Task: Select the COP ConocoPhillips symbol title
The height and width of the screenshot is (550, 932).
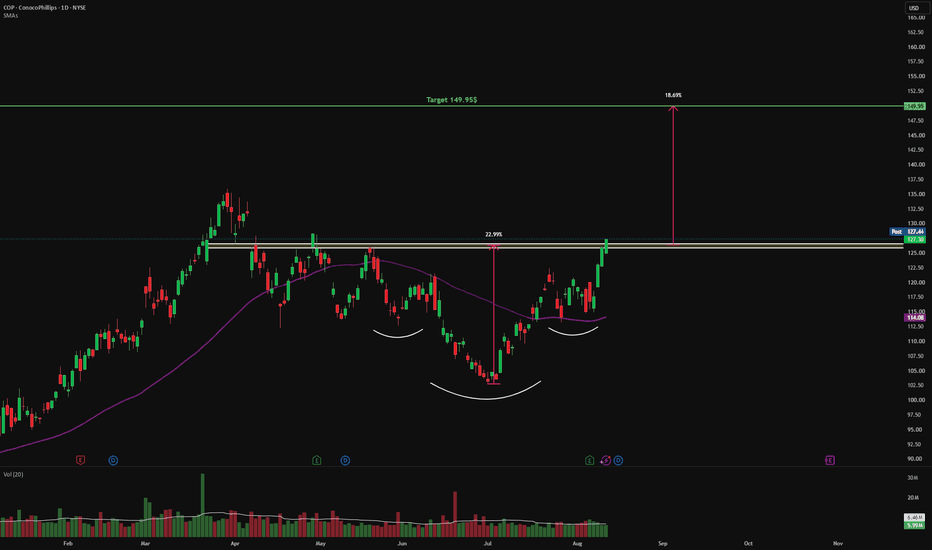Action: click(45, 8)
